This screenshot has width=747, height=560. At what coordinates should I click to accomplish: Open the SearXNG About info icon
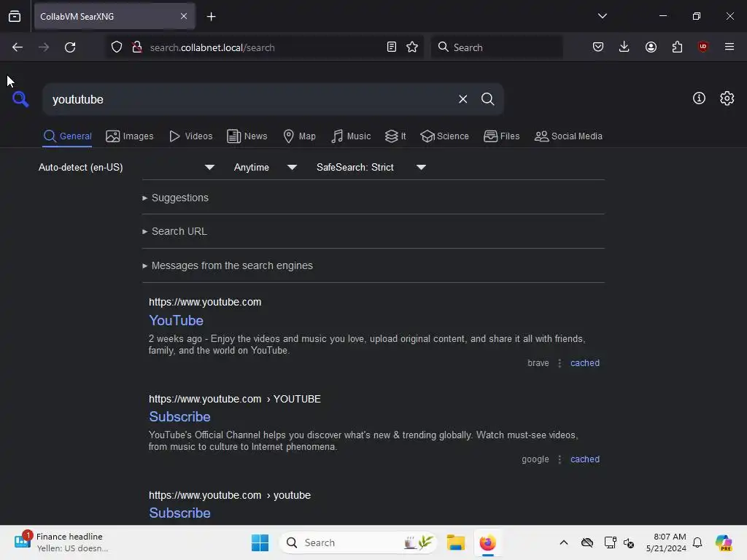[699, 98]
